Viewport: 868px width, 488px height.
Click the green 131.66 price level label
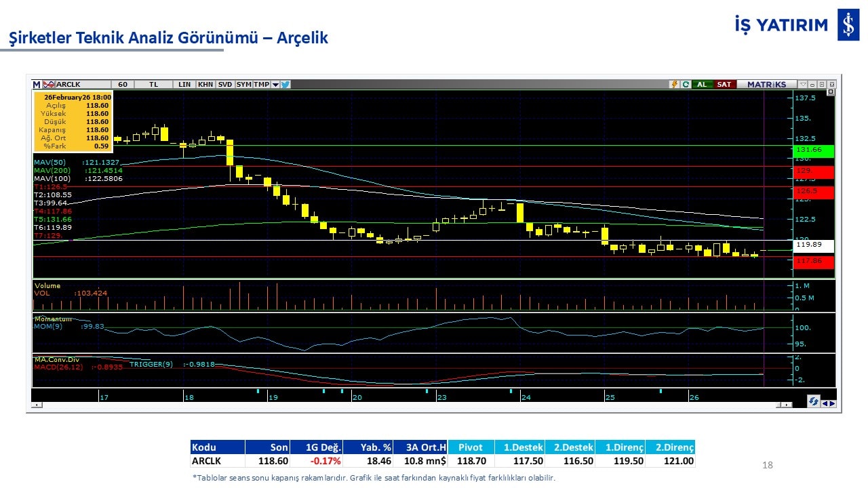813,150
